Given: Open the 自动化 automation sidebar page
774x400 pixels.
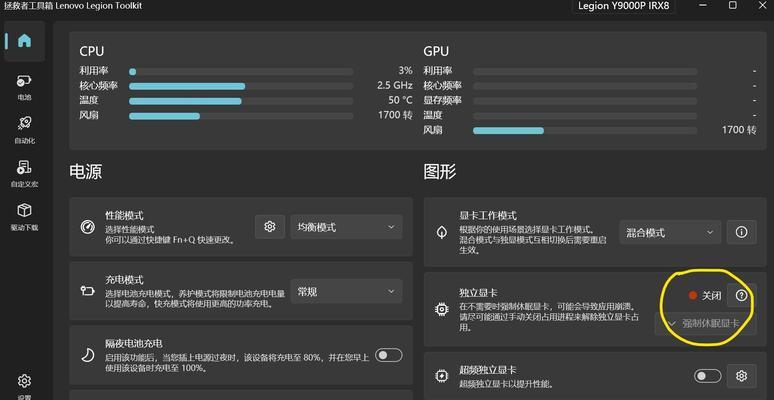Looking at the screenshot, I should click(24, 130).
